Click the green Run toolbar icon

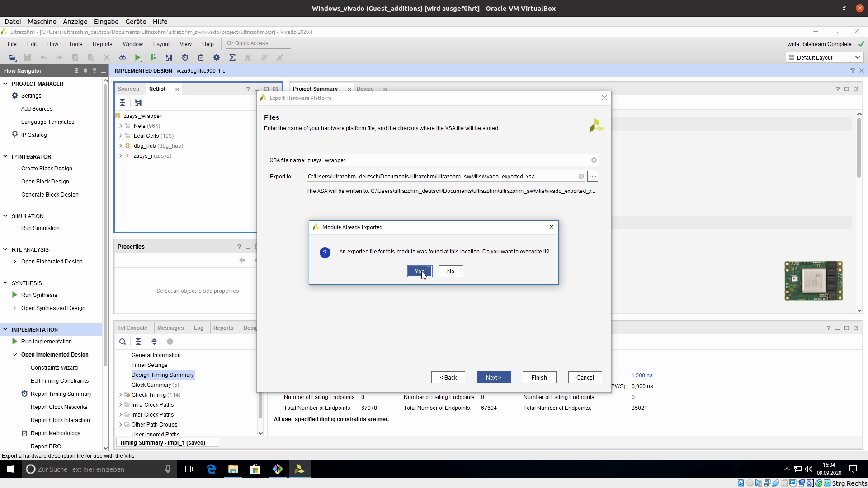(x=137, y=57)
